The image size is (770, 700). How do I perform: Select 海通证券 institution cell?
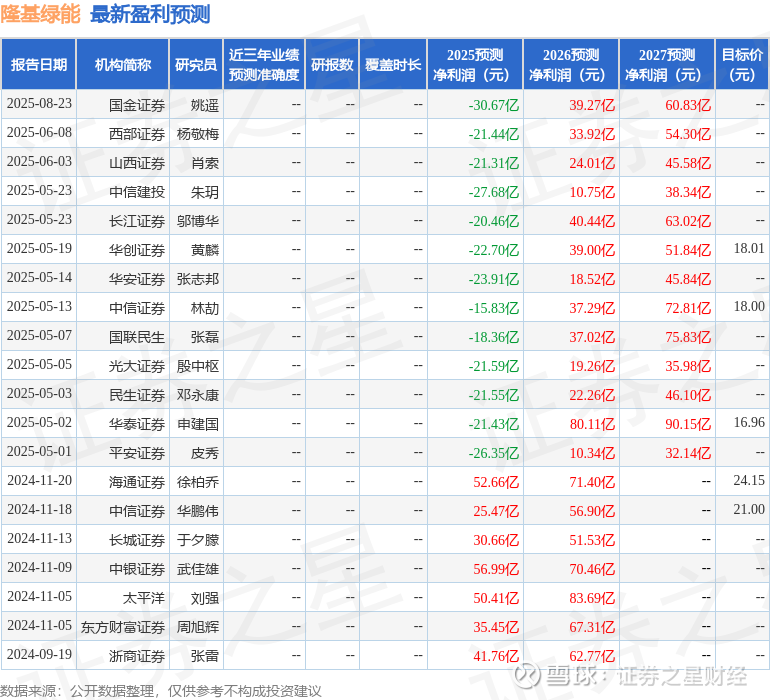pos(137,482)
